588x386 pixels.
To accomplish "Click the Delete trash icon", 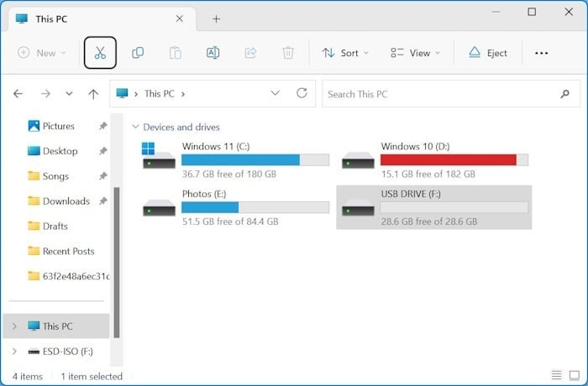I will (288, 53).
